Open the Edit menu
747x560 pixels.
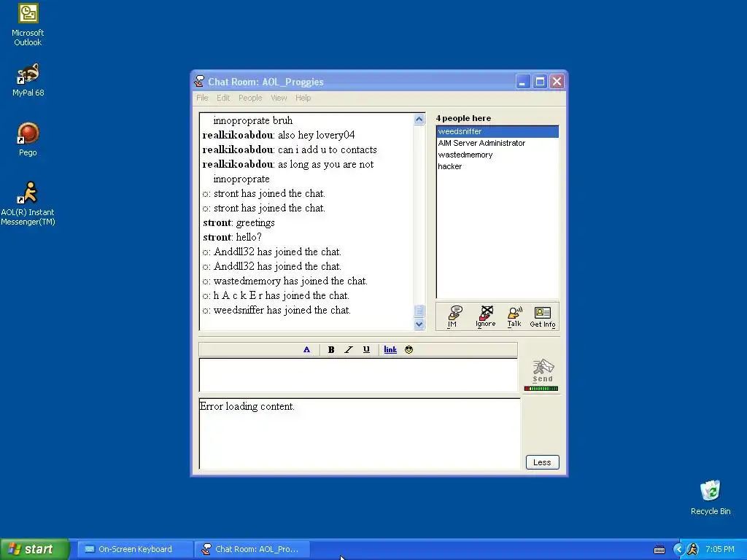[x=223, y=98]
